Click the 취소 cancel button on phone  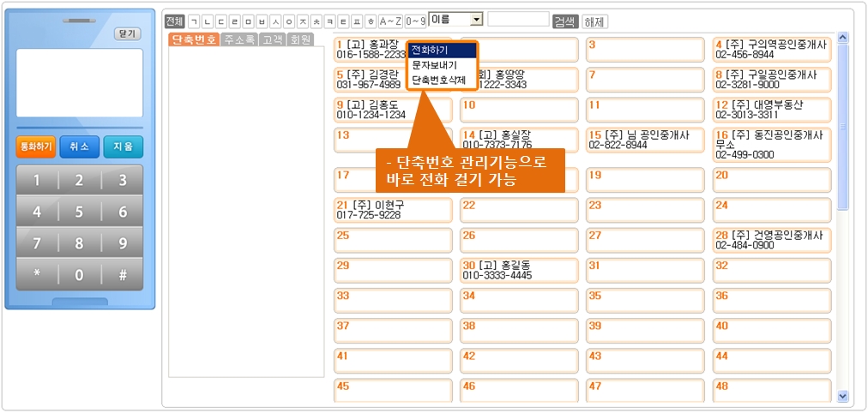[x=79, y=147]
